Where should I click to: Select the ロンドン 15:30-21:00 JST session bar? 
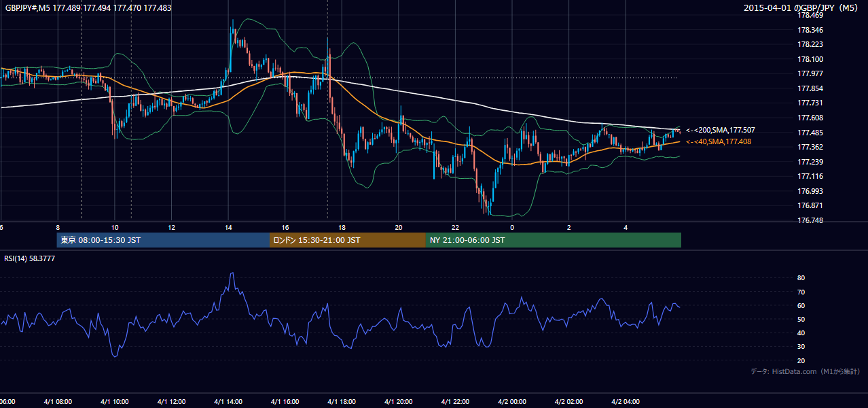(348, 240)
